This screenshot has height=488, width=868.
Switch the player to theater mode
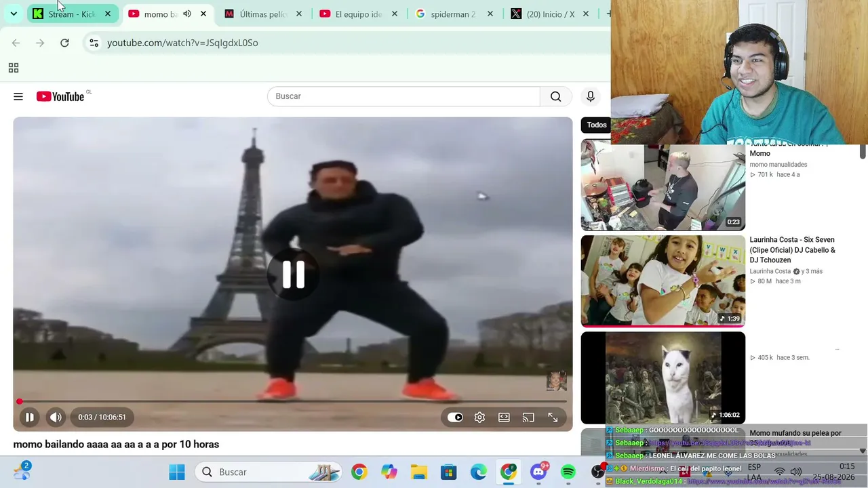504,418
